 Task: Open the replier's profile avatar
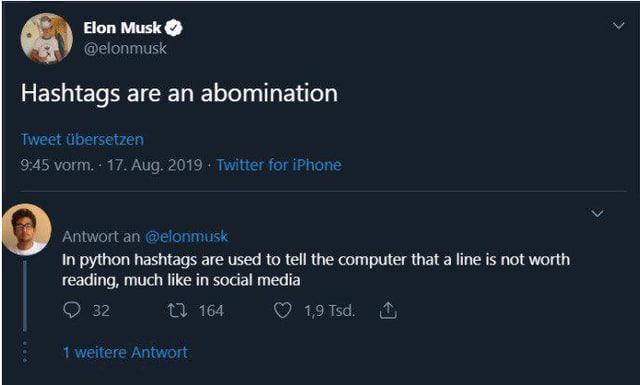pos(26,229)
